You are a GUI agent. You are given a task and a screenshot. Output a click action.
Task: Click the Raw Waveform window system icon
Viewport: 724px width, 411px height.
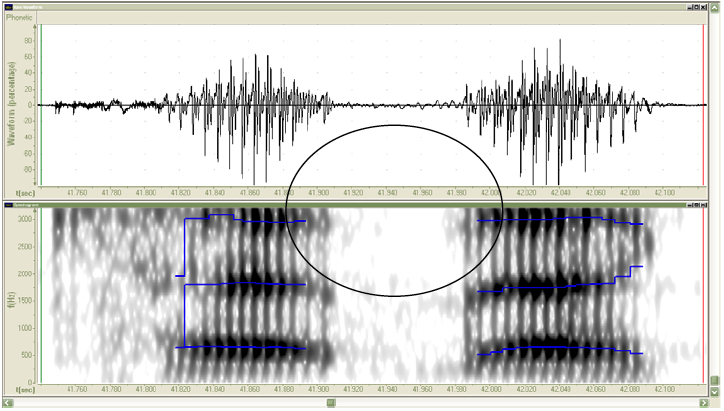click(8, 7)
